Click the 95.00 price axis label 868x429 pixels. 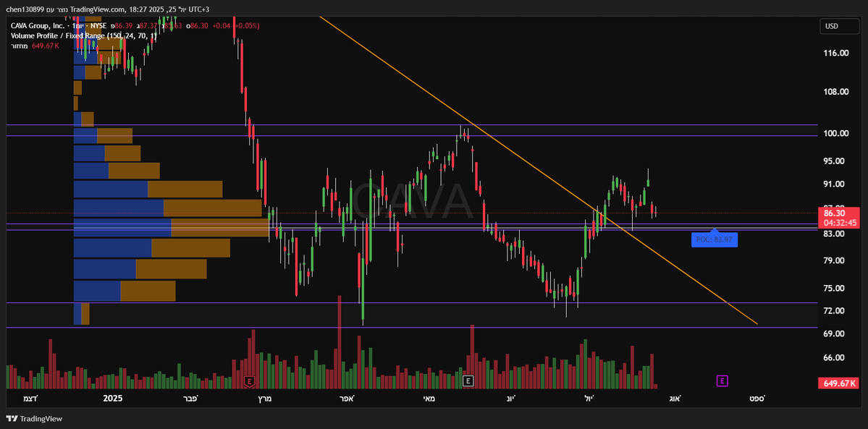pyautogui.click(x=834, y=161)
